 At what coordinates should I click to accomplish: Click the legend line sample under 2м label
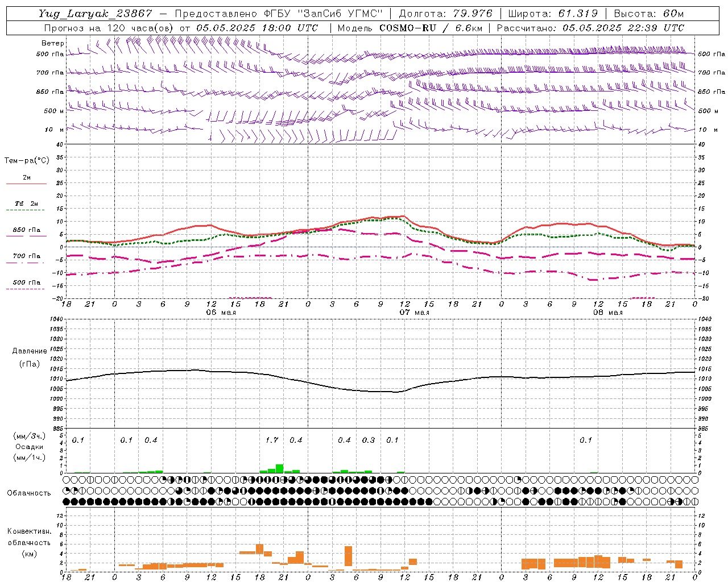[x=26, y=184]
